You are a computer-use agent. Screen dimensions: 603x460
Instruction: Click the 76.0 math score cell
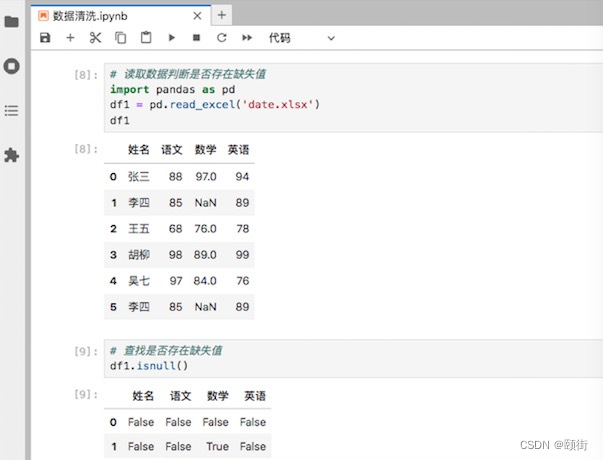205,229
